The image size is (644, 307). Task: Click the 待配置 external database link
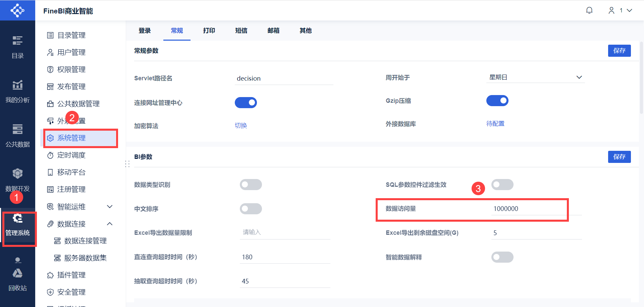coord(495,124)
